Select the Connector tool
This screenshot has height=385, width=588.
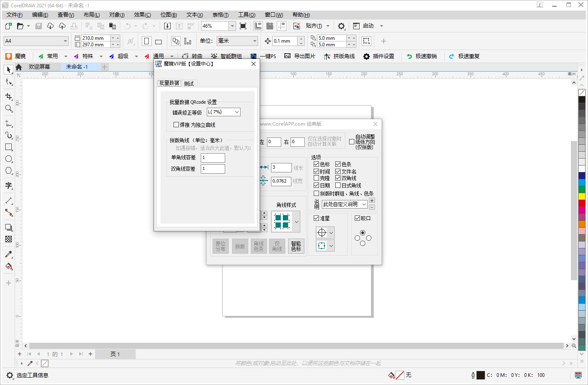tap(9, 213)
